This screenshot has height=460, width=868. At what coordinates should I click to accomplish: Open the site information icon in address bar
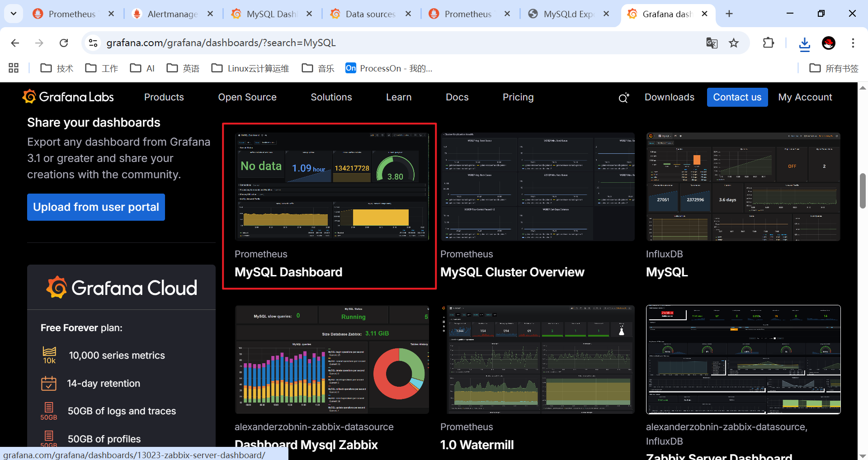93,43
